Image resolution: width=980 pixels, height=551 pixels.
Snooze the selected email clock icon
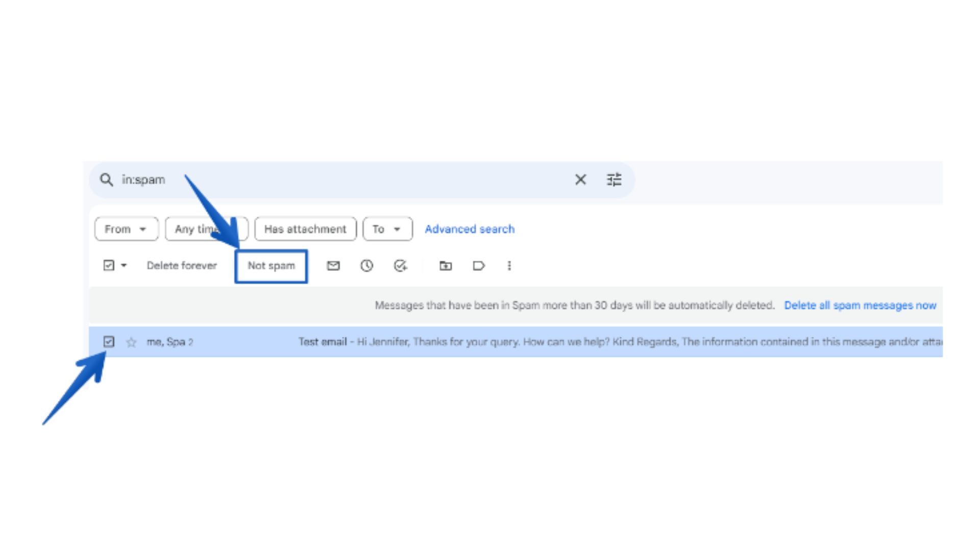366,265
